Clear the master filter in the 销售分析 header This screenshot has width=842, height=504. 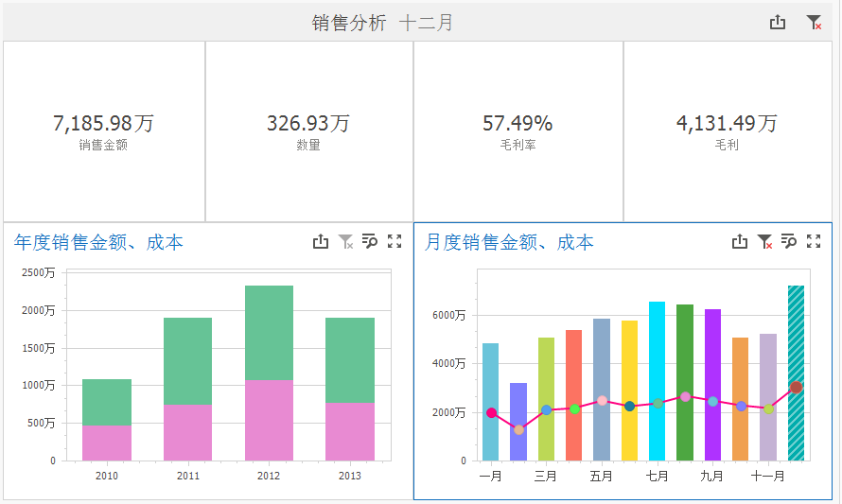814,23
